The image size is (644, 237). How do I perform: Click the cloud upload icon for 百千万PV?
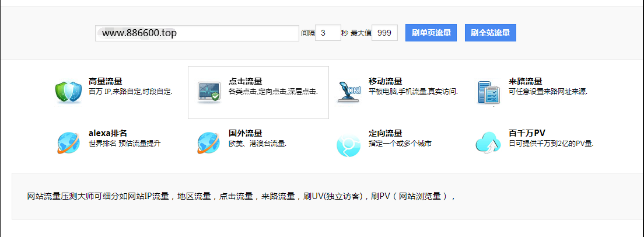click(488, 143)
